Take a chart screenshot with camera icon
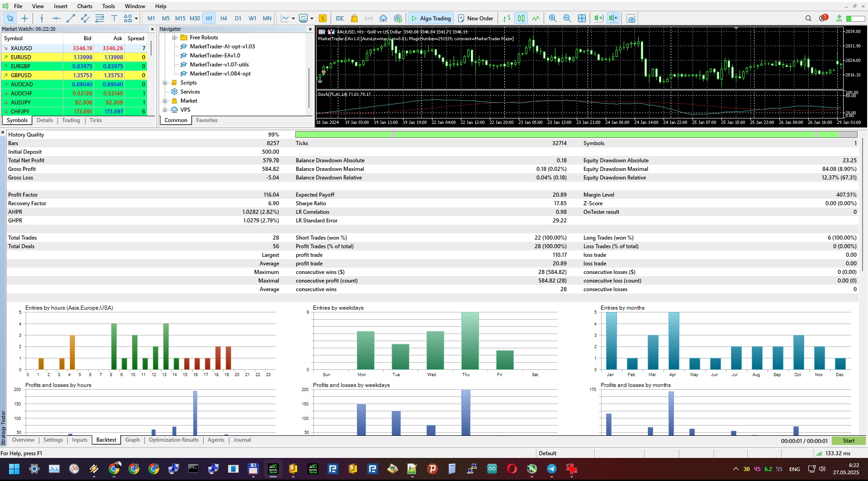The width and height of the screenshot is (868, 481). coord(631,19)
